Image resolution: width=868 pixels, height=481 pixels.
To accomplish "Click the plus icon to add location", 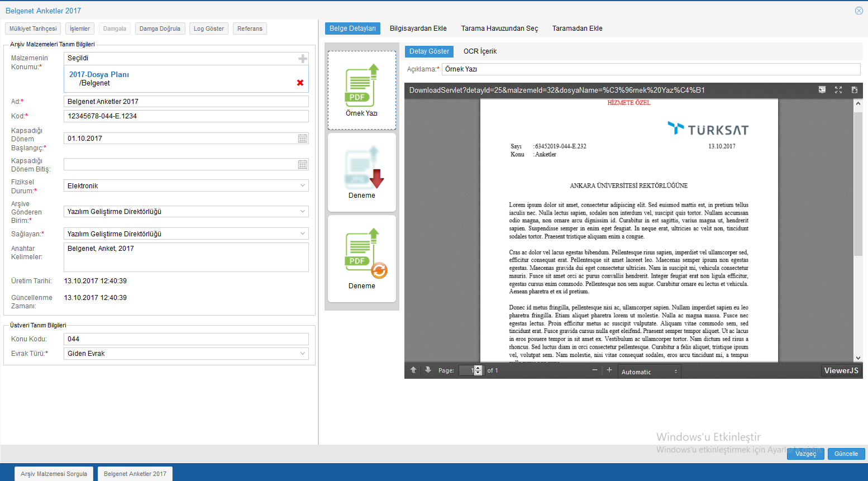I will [303, 59].
